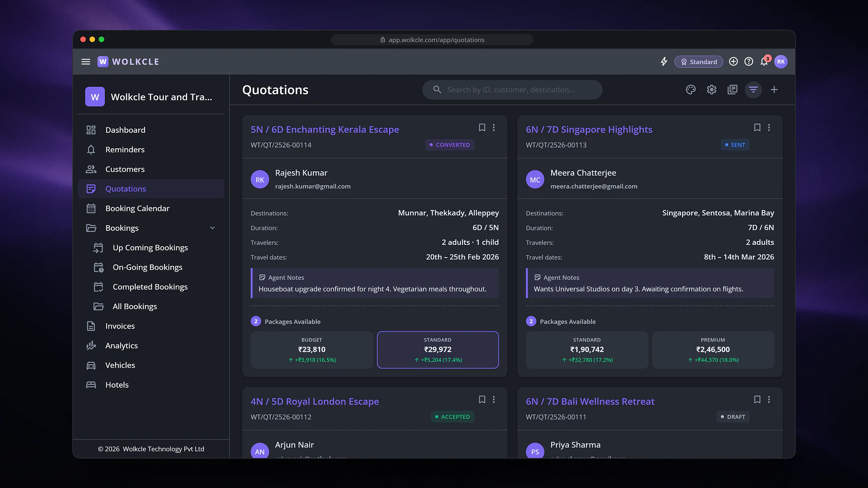
Task: Select the Standard ₹29,972 package
Action: coord(438,350)
